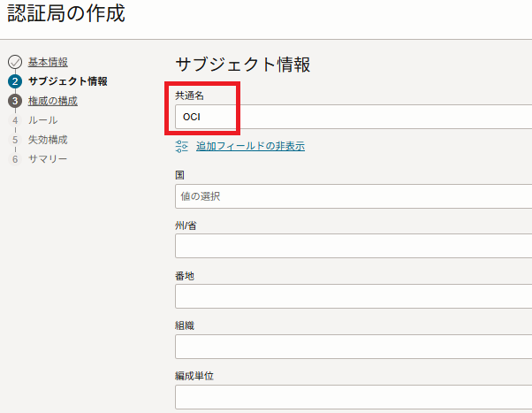Screen dimensions: 532x413
Task: Select the ルール step label
Action: tap(42, 120)
